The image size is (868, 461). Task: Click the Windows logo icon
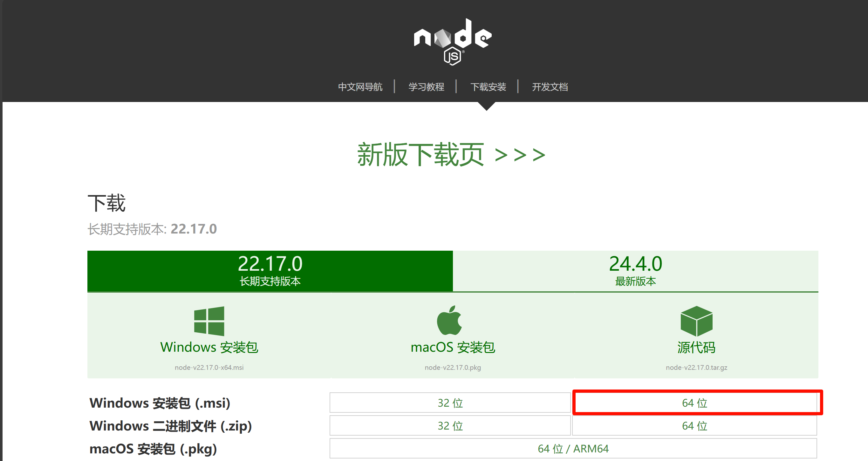(x=209, y=321)
